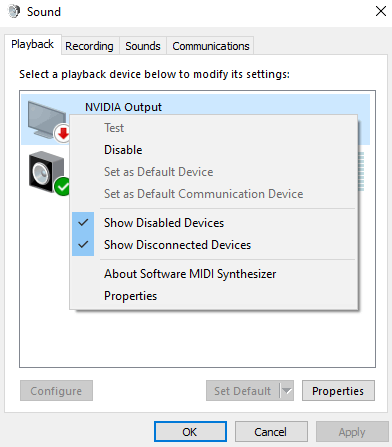
Task: Click the checkmark beside Show Disabled Devices
Action: point(83,222)
